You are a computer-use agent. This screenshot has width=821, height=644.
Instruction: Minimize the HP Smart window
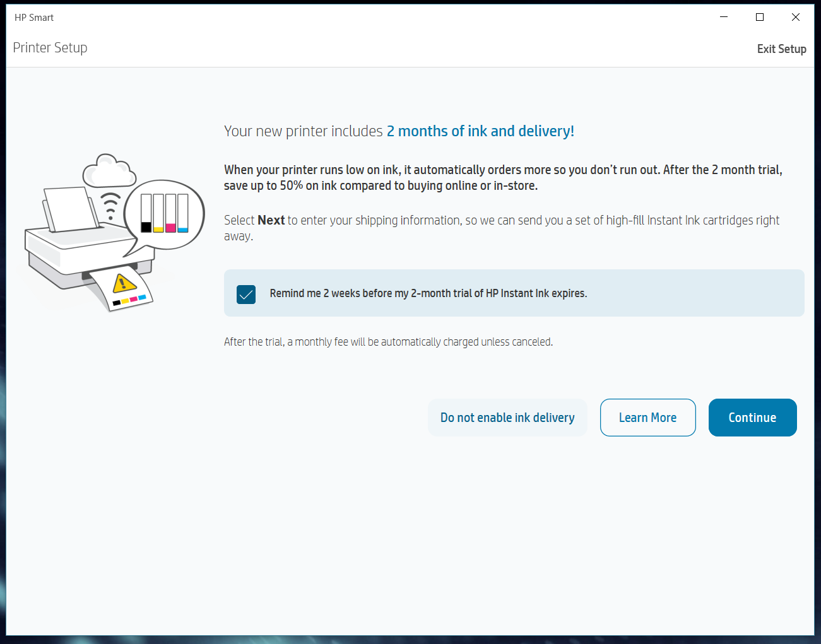[724, 17]
